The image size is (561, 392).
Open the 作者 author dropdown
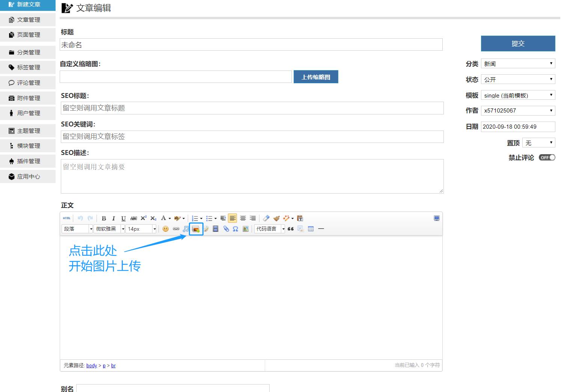tap(518, 111)
